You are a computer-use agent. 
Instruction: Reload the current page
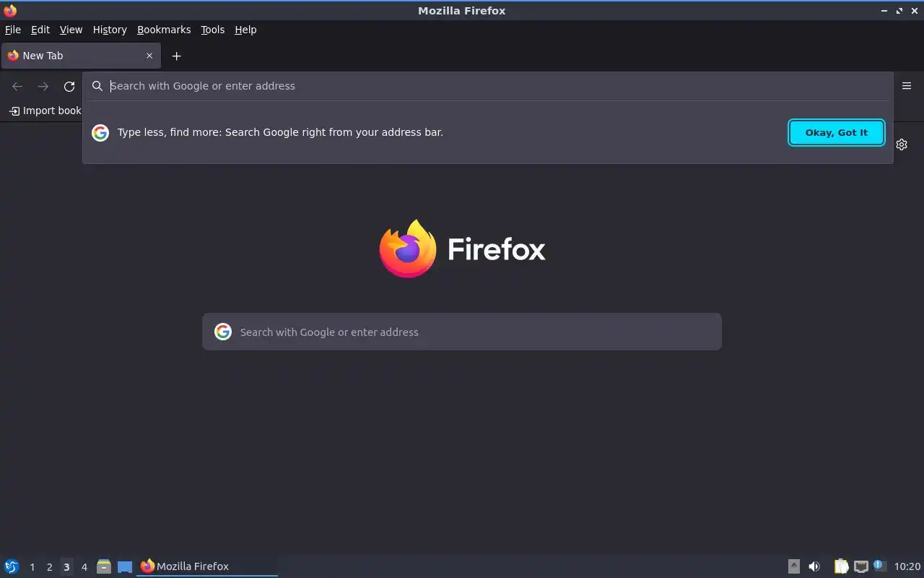(69, 86)
